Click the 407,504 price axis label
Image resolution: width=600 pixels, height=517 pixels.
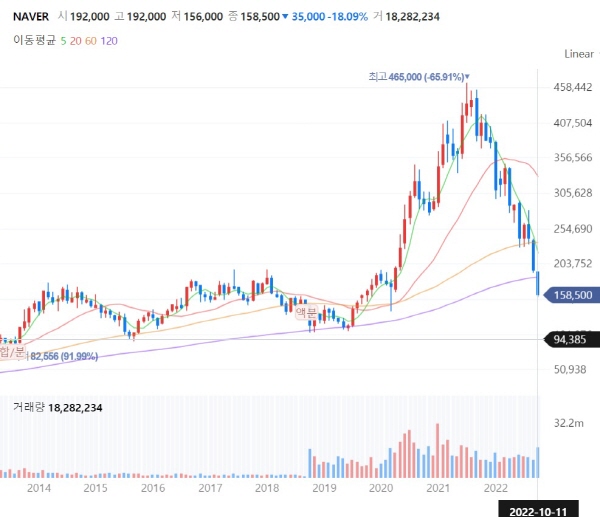tap(573, 123)
